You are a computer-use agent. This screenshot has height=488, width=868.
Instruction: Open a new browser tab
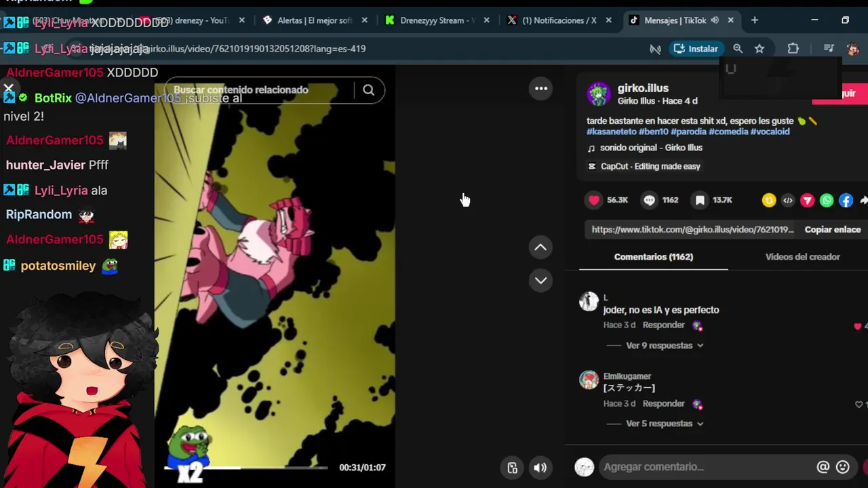click(x=754, y=20)
